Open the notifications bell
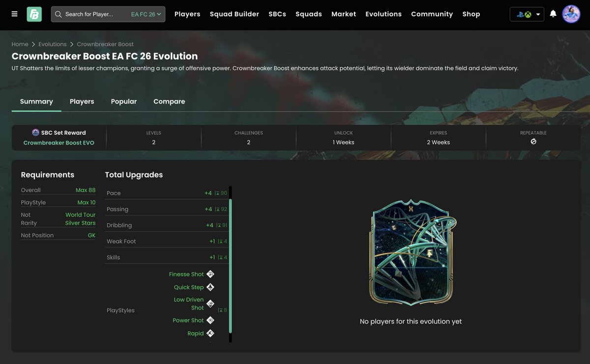Screen dimensions: 590x364 [x=553, y=14]
